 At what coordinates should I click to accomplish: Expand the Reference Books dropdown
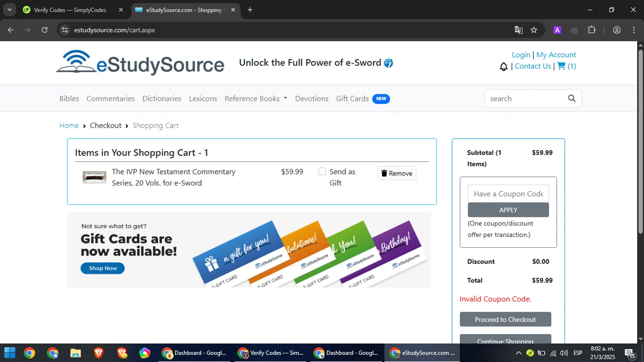256,98
